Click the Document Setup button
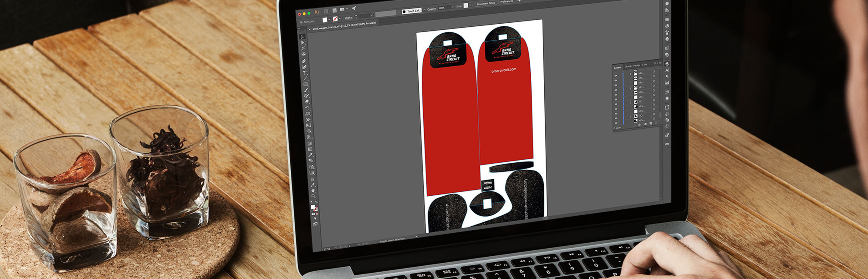This screenshot has height=279, width=868. (x=486, y=4)
